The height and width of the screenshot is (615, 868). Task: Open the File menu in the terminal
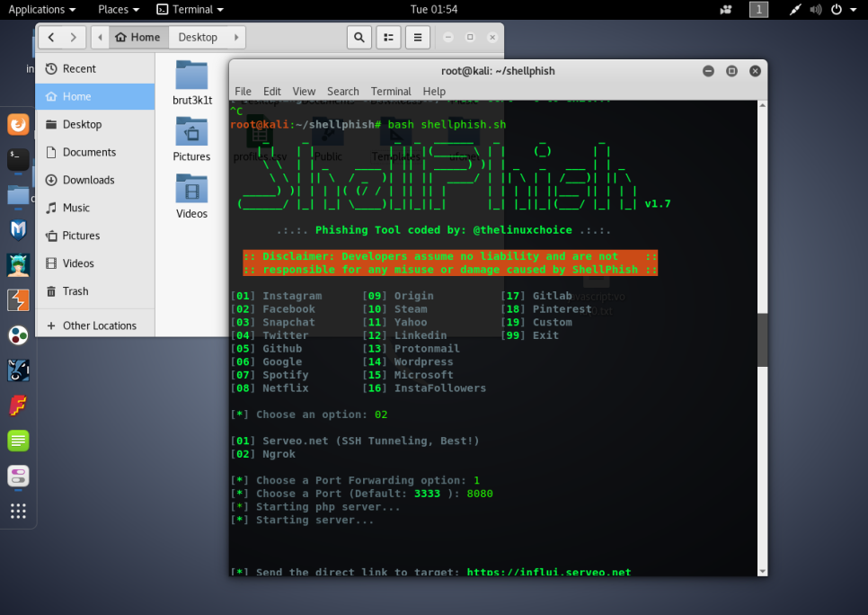click(x=243, y=92)
